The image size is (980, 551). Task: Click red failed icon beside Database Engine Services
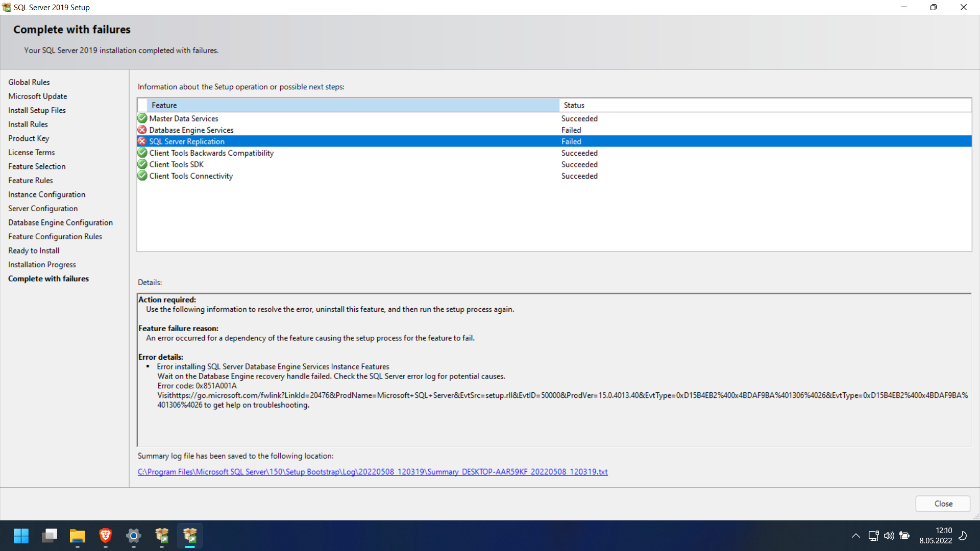pos(142,130)
